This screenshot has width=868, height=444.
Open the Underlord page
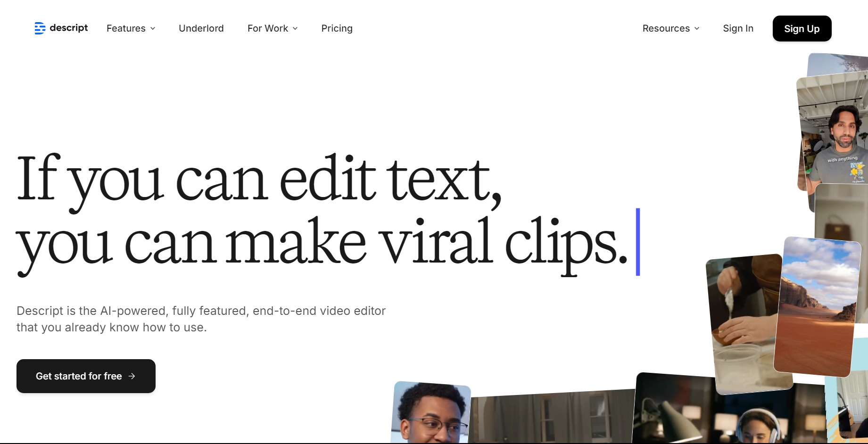[201, 28]
